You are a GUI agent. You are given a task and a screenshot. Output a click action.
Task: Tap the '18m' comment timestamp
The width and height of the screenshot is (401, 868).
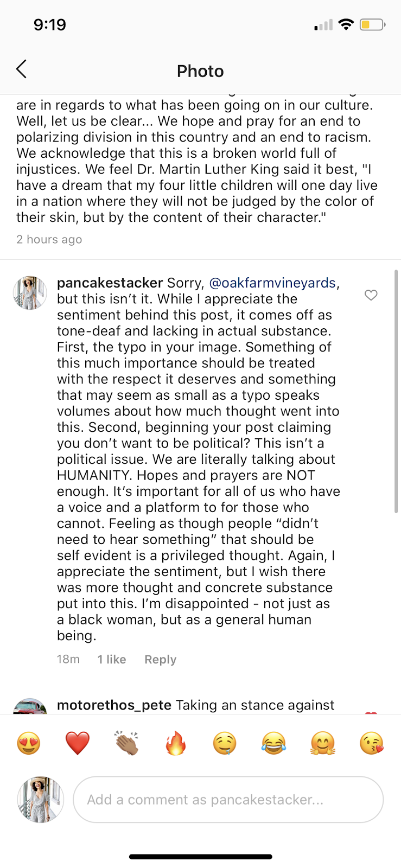[x=68, y=659]
